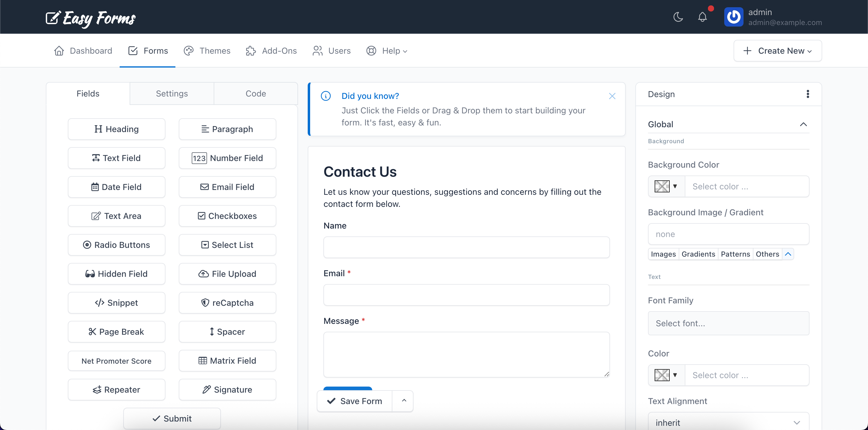
Task: Open the Create New dropdown
Action: pyautogui.click(x=777, y=51)
